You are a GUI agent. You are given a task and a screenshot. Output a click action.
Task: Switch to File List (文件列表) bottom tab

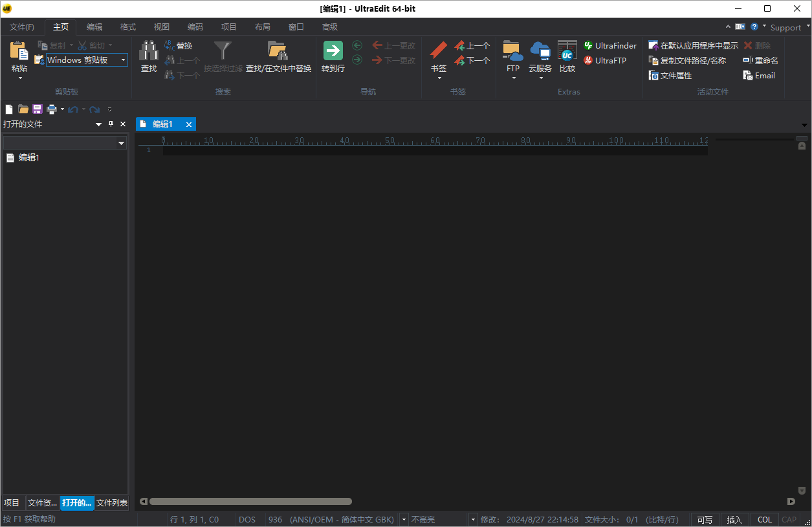tap(112, 503)
